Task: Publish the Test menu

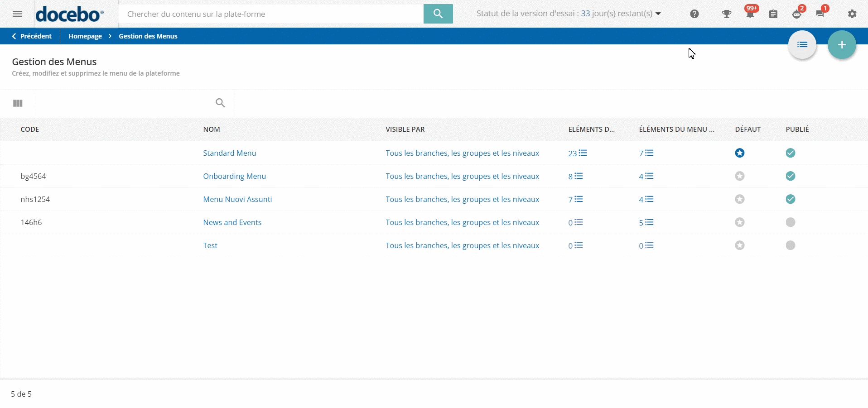Action: pyautogui.click(x=791, y=245)
